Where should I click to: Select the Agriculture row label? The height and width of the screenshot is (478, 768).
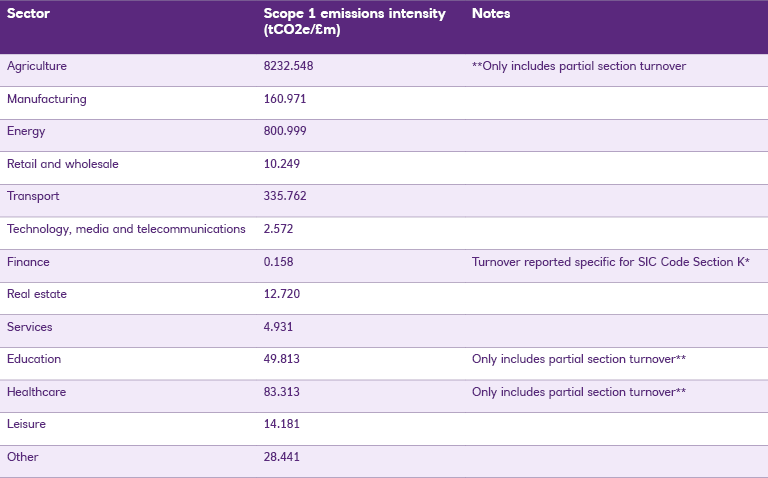37,66
